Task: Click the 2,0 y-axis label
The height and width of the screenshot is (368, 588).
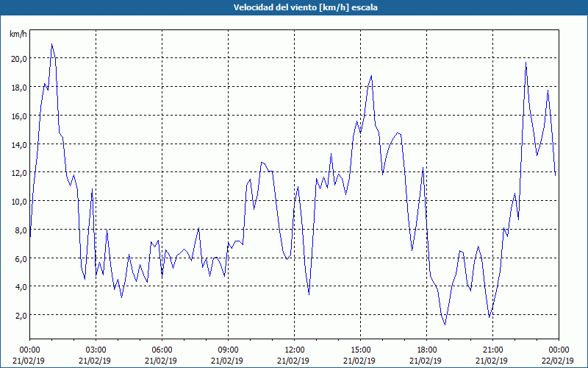Action: point(21,316)
